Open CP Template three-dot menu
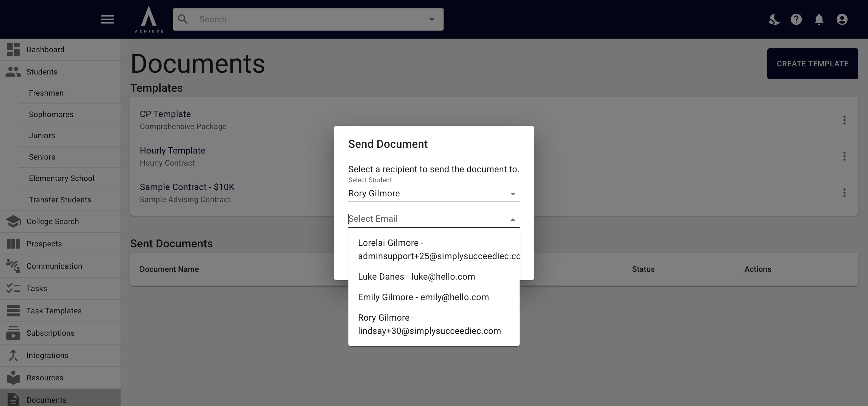 844,120
